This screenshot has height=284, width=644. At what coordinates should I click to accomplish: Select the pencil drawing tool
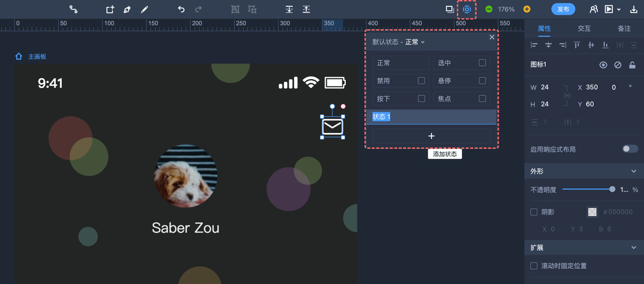coord(144,9)
